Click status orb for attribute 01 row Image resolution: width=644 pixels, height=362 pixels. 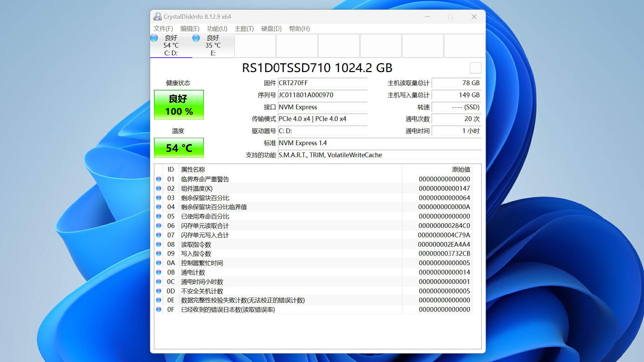click(x=159, y=179)
